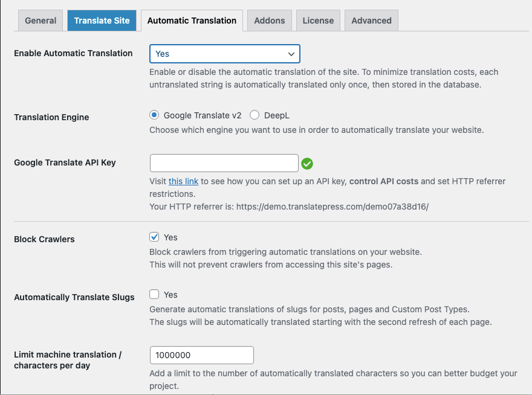
Task: Open the 'this link' API key help link
Action: pos(183,181)
